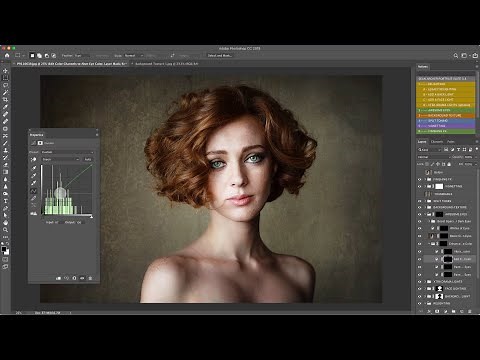The width and height of the screenshot is (480, 360).
Task: Hide the FINISHING FX group
Action: pyautogui.click(x=420, y=180)
